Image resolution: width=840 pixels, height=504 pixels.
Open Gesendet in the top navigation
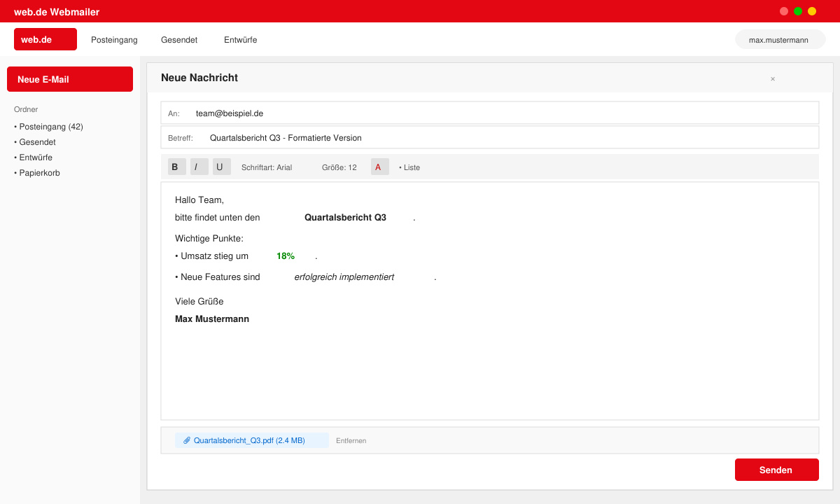[x=179, y=40]
